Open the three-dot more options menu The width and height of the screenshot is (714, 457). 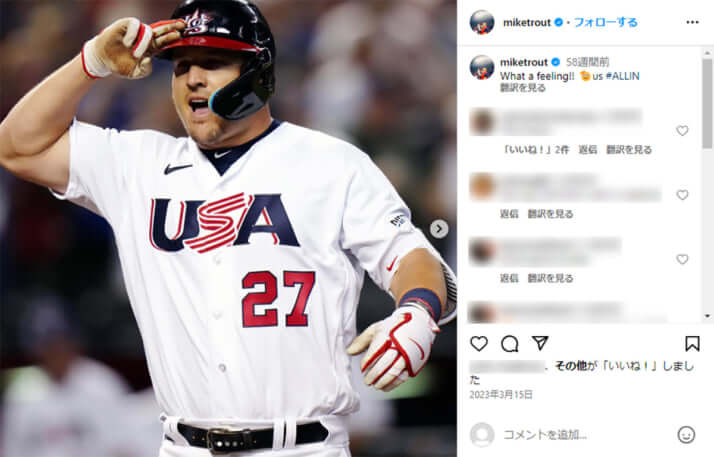(x=692, y=22)
